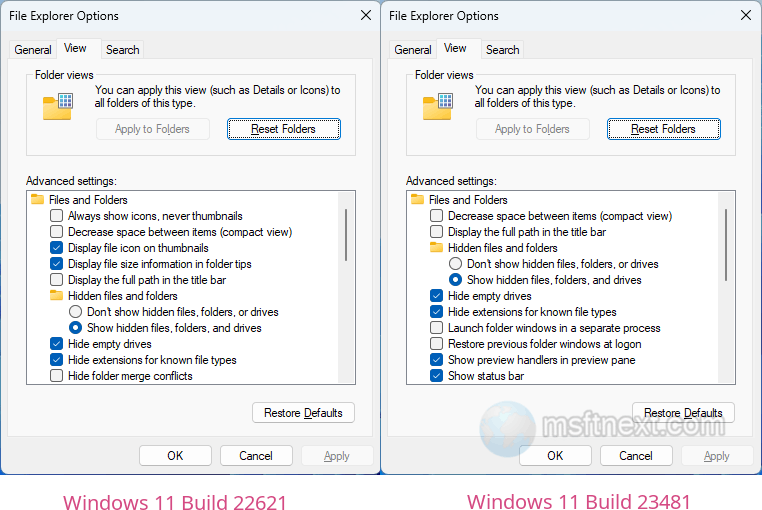Open Search tab in right window
This screenshot has height=510, width=762.
coord(502,50)
